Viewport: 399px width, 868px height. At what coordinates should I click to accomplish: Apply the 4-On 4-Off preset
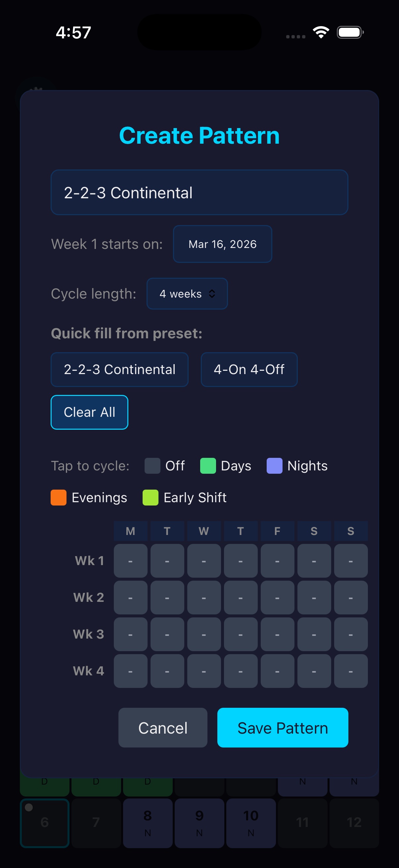[249, 369]
